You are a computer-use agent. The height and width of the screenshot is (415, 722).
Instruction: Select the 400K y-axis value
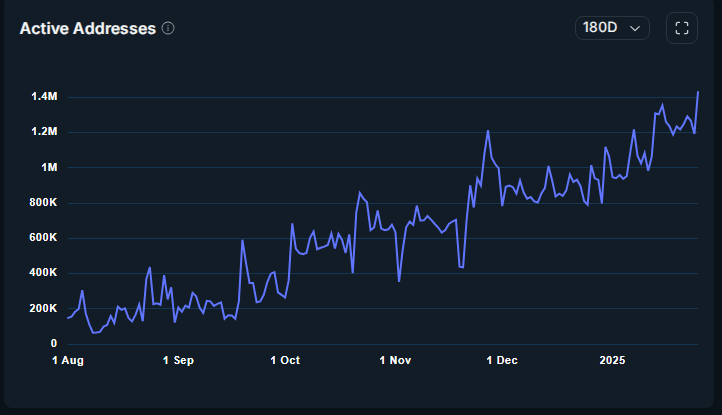coord(43,273)
